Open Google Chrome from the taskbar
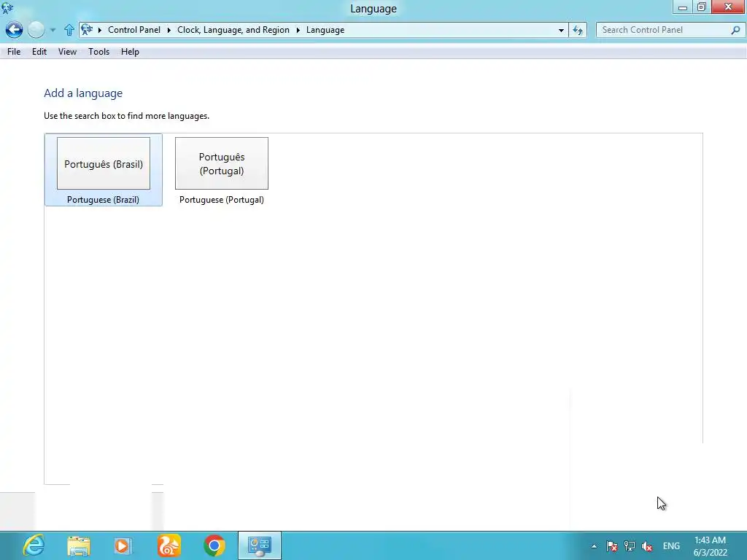Viewport: 747px width, 560px height. [x=214, y=545]
